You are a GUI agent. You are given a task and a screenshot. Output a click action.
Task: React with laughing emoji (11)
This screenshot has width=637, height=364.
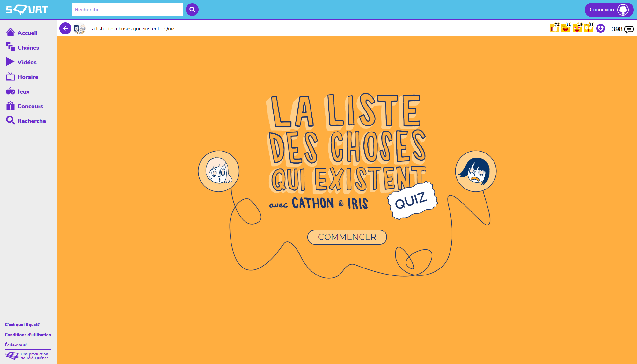click(566, 28)
